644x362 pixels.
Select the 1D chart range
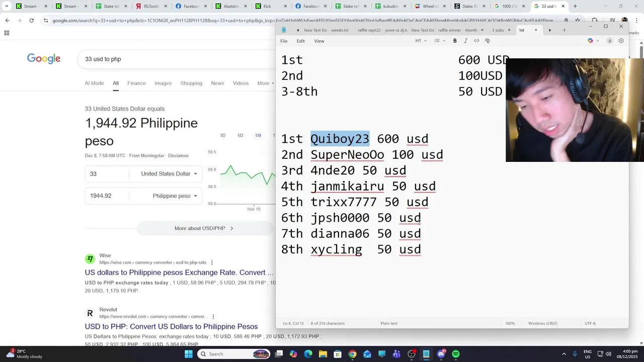[223, 136]
